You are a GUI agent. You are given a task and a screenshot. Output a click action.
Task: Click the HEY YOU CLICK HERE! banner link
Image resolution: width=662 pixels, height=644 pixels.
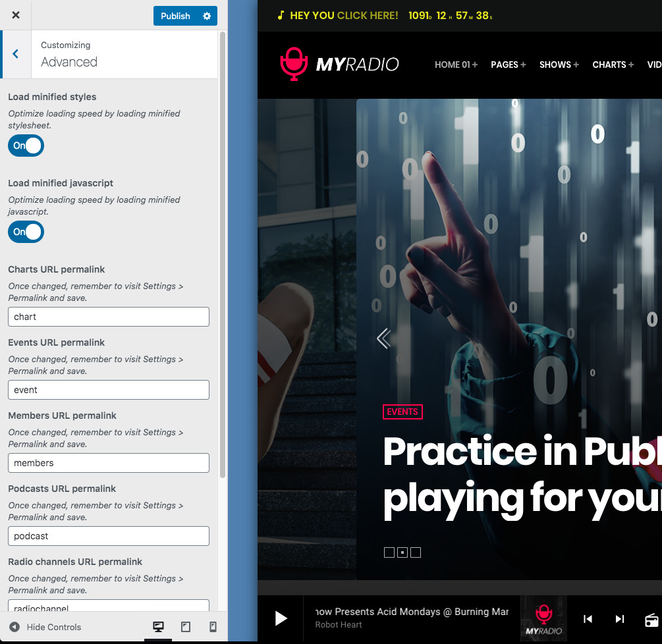(344, 16)
